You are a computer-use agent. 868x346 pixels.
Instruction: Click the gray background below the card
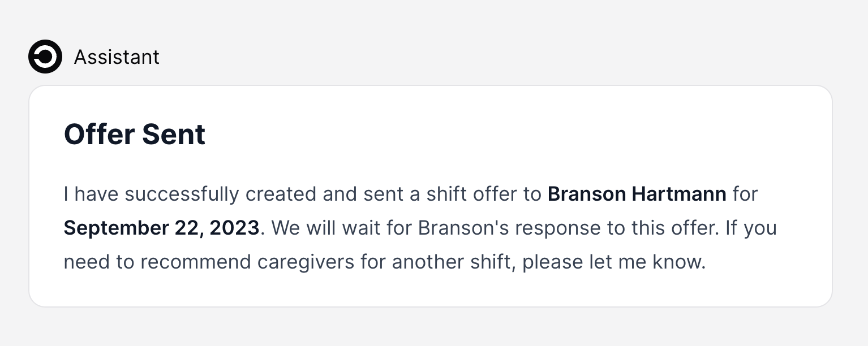434,328
